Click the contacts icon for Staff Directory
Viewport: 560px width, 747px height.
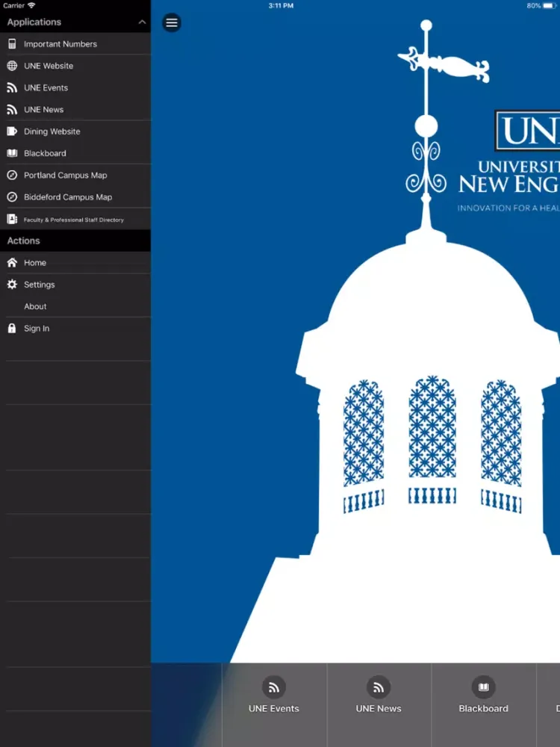pos(12,219)
